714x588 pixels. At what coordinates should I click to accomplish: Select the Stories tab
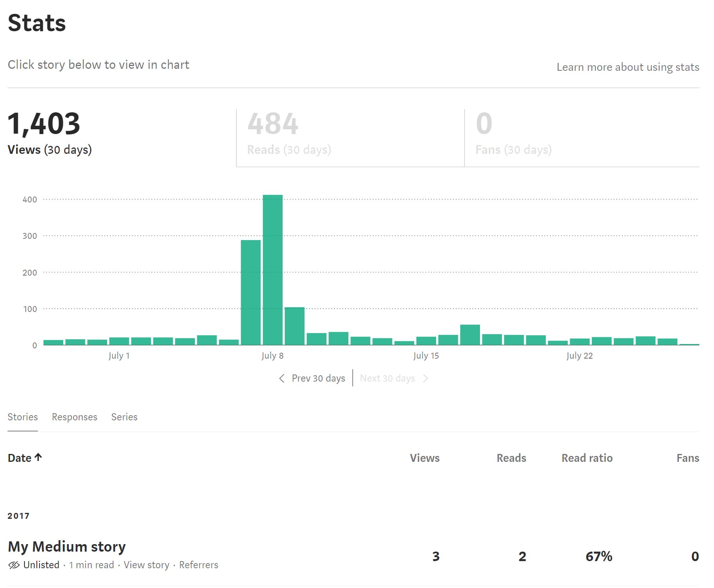[23, 417]
